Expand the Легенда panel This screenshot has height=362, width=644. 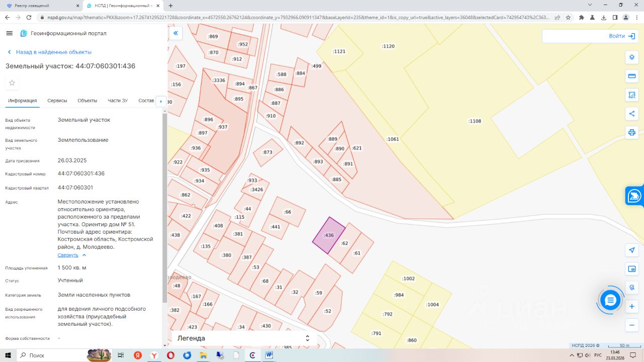(x=245, y=338)
